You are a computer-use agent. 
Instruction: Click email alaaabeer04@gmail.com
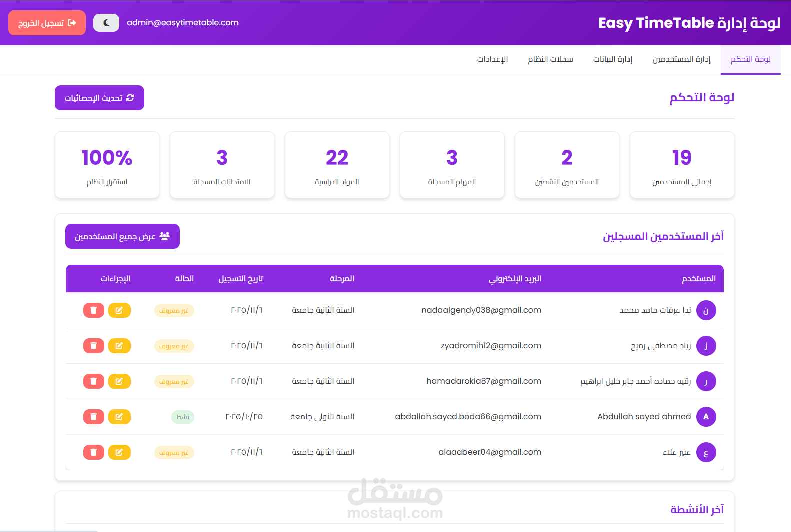[490, 452]
